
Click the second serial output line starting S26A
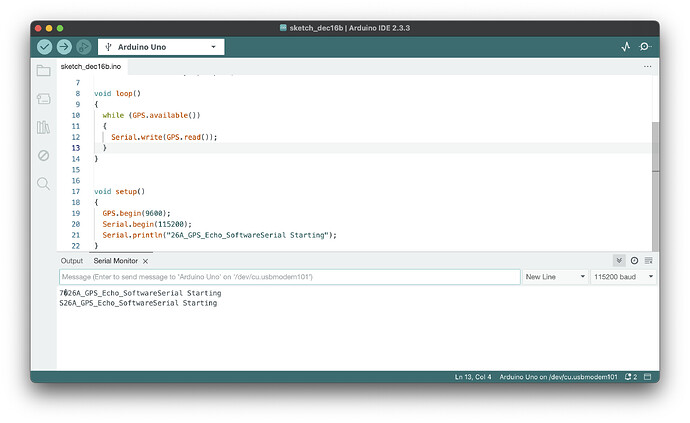138,303
